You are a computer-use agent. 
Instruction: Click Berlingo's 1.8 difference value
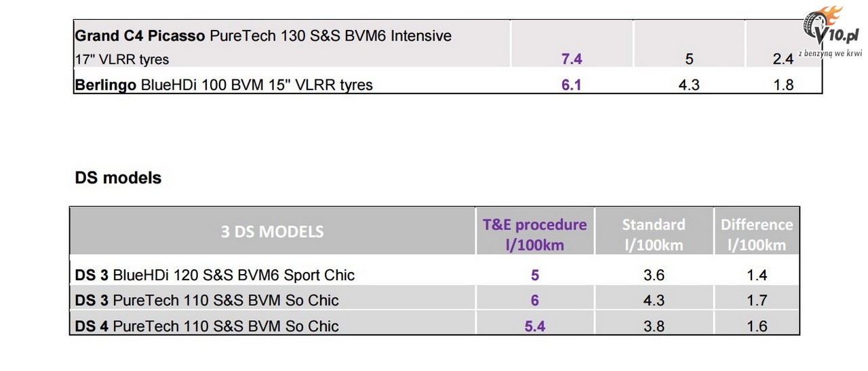coord(783,85)
